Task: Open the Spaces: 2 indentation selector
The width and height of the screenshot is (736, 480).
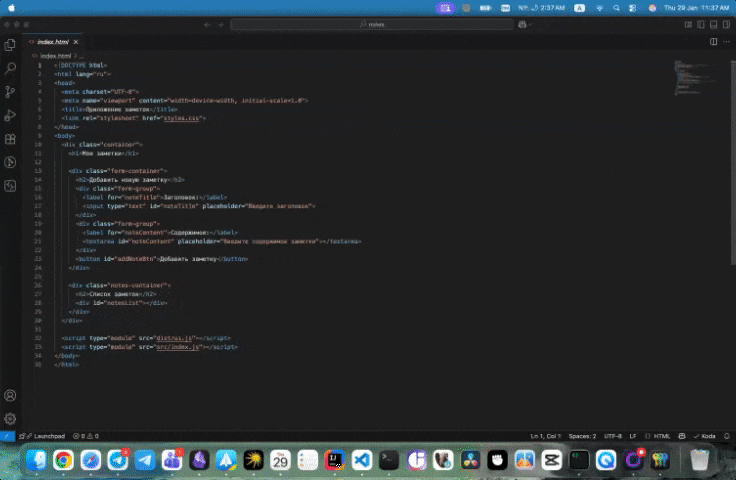Action: tap(582, 436)
